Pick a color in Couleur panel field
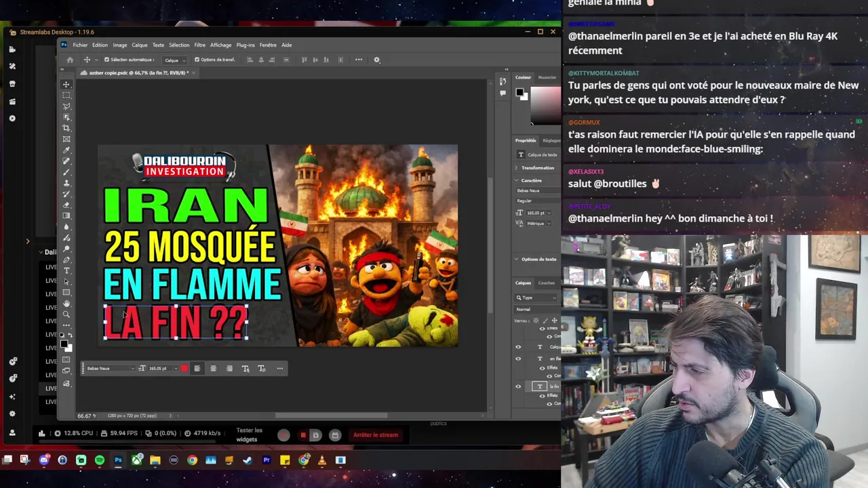This screenshot has height=488, width=868. [x=545, y=106]
